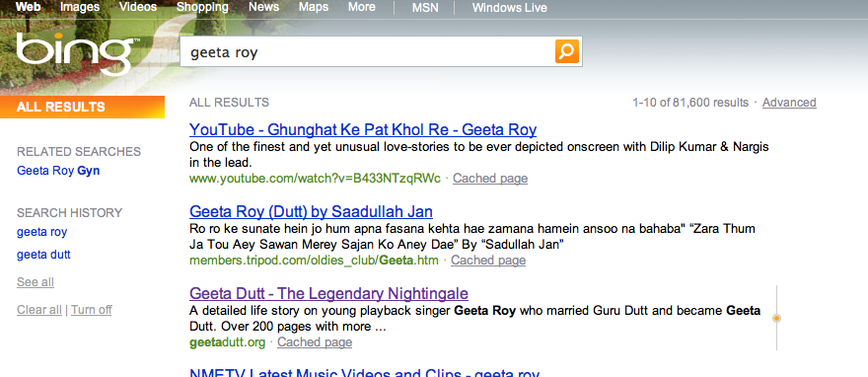Expand the More menu
This screenshot has height=377, width=868.
pyautogui.click(x=361, y=7)
